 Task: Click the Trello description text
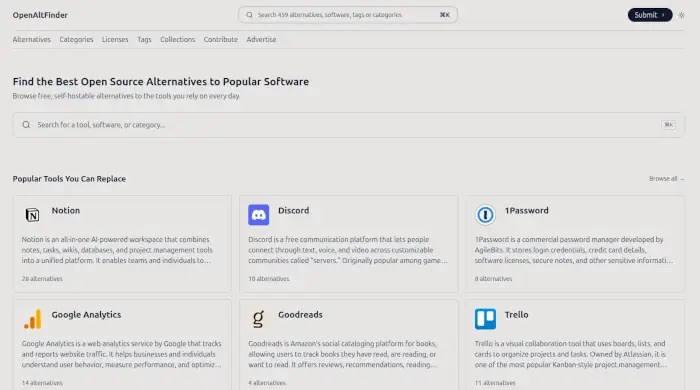pyautogui.click(x=571, y=354)
